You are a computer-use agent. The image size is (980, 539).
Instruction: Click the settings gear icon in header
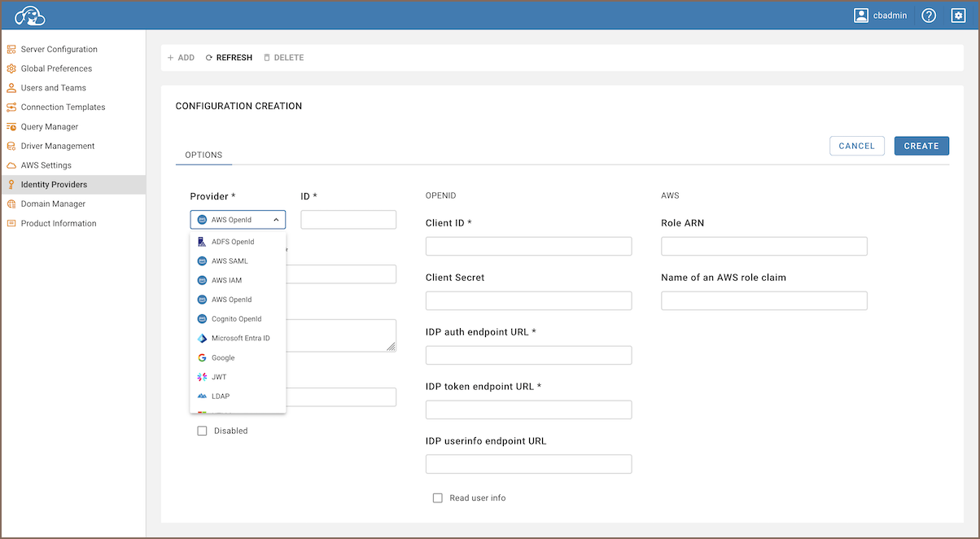[x=958, y=15]
